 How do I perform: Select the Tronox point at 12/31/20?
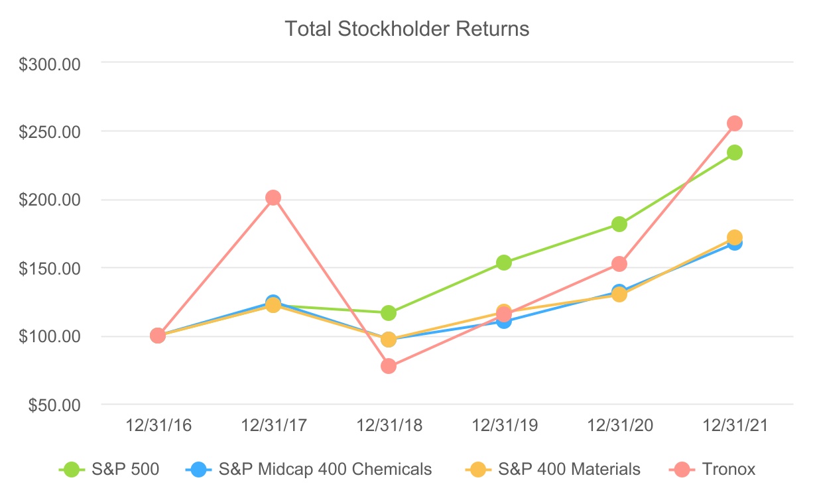619,264
